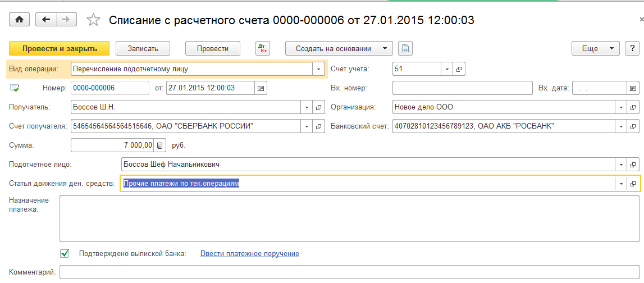This screenshot has width=644, height=283.
Task: Open Ввести платежное поручение link
Action: [x=250, y=253]
